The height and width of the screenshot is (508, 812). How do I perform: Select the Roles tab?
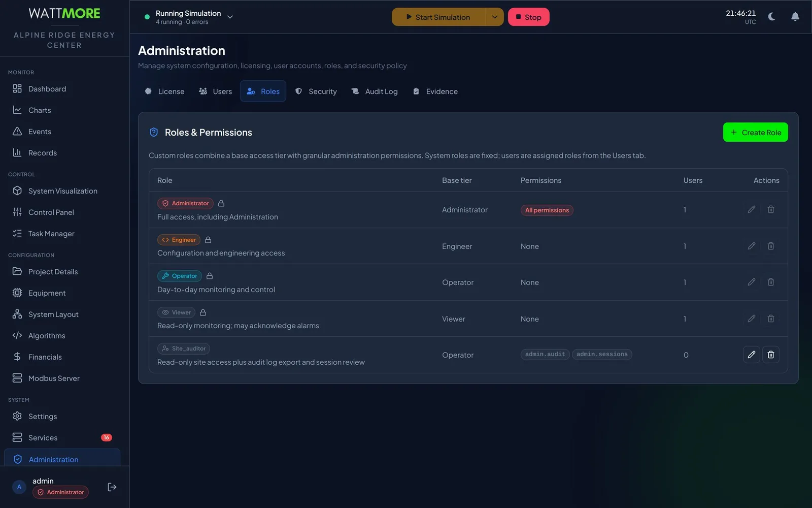click(x=263, y=91)
